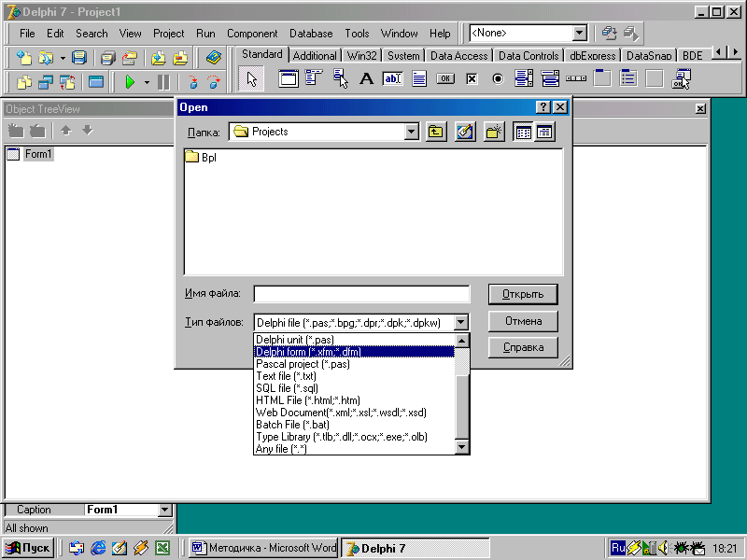
Task: Switch to the dbExpress palette tab
Action: pos(593,56)
